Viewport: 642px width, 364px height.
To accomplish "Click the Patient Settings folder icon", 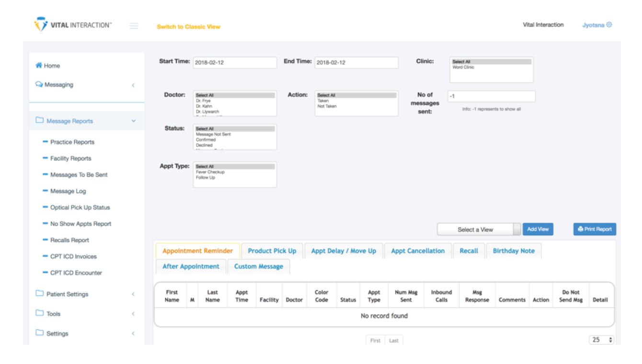I will pos(40,294).
